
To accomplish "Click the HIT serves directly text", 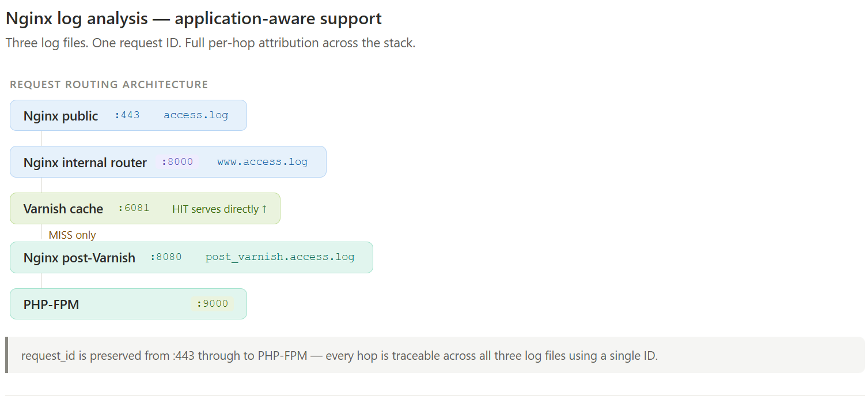I will click(215, 209).
